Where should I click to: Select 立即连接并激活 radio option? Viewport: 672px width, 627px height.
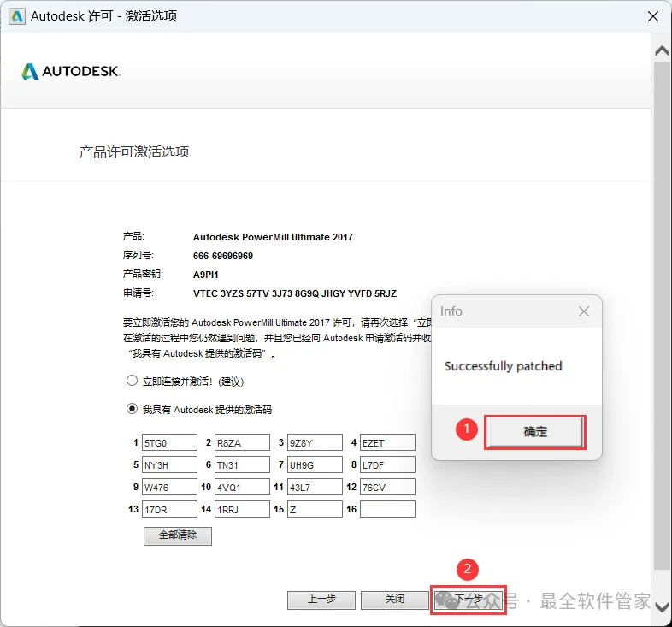(132, 381)
